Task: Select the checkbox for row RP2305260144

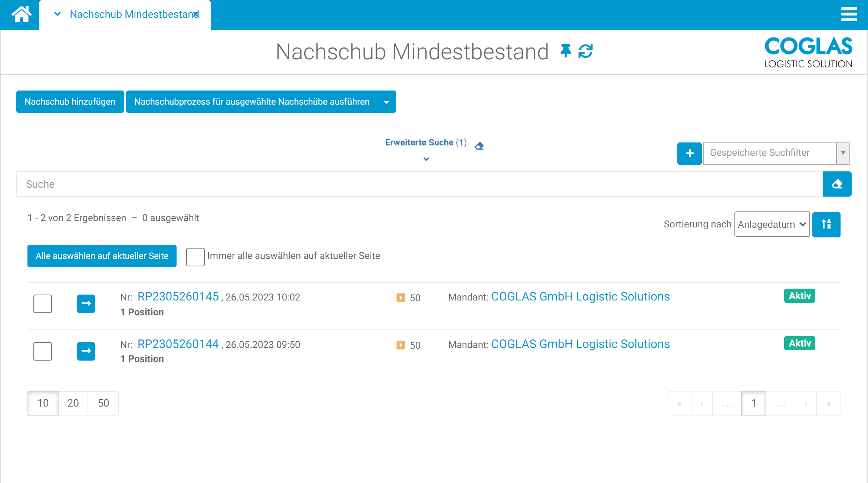Action: 42,351
